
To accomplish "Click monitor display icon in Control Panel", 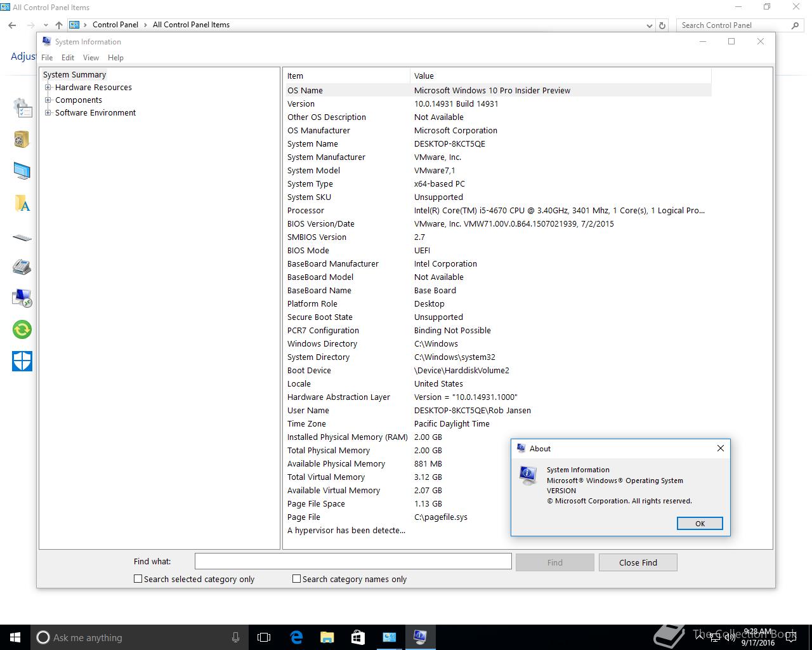I will pos(22,171).
